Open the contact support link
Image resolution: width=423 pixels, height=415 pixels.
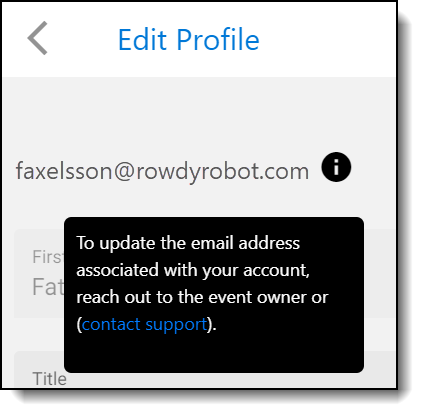click(x=145, y=324)
